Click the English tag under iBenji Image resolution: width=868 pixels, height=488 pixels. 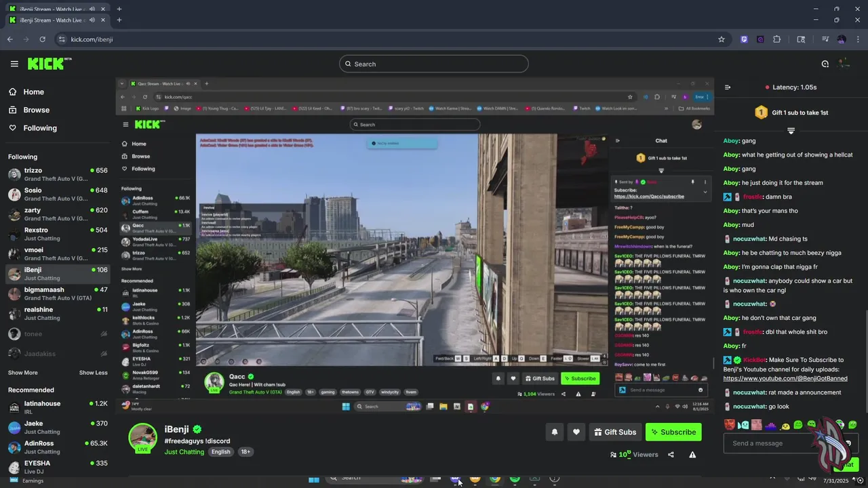click(220, 452)
